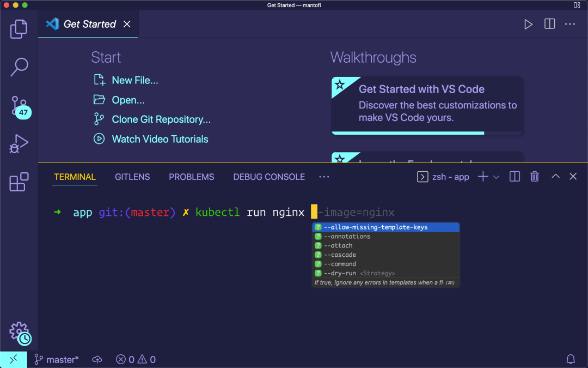Open editor More Actions ellipsis menu

pyautogui.click(x=570, y=24)
